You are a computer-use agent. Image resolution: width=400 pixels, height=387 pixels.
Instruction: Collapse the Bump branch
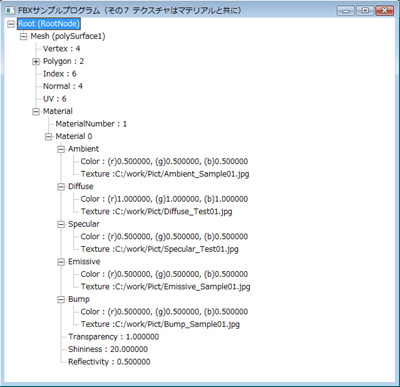point(61,300)
